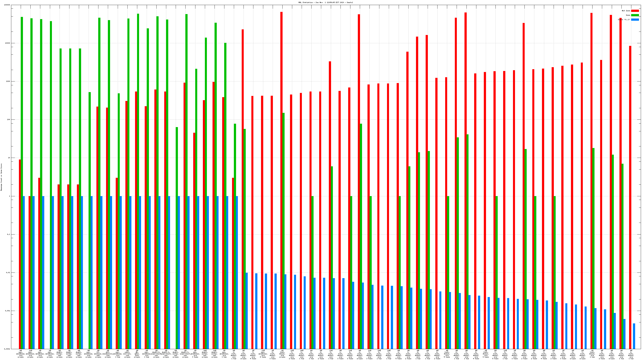Click the 200@ 0.list.dnswl.org 1 hop label
This screenshot has height=362, width=644.
[x=379, y=355]
